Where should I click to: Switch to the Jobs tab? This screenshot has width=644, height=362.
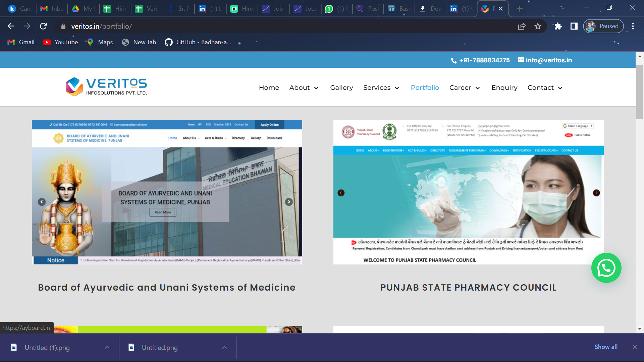[305, 9]
